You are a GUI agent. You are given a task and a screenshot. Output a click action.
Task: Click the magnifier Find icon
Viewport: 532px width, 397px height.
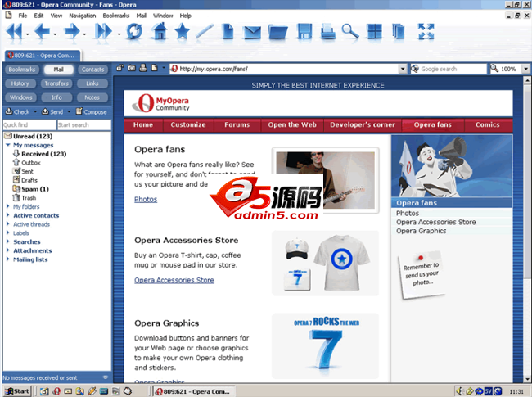(x=350, y=32)
